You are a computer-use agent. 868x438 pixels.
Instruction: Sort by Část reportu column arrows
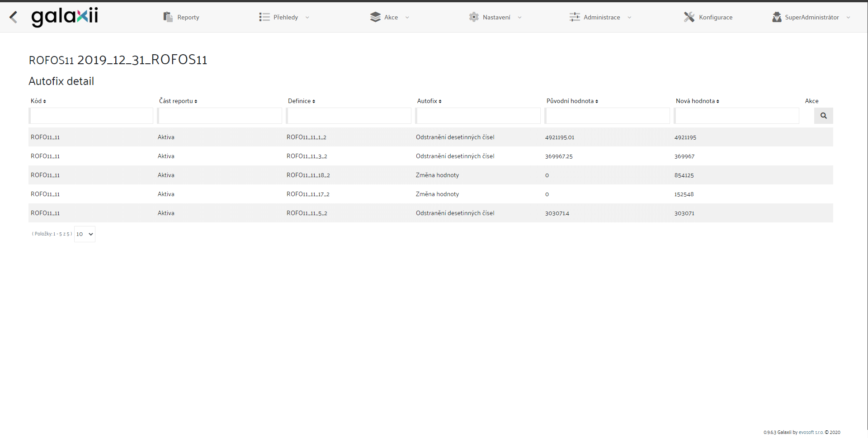click(196, 101)
